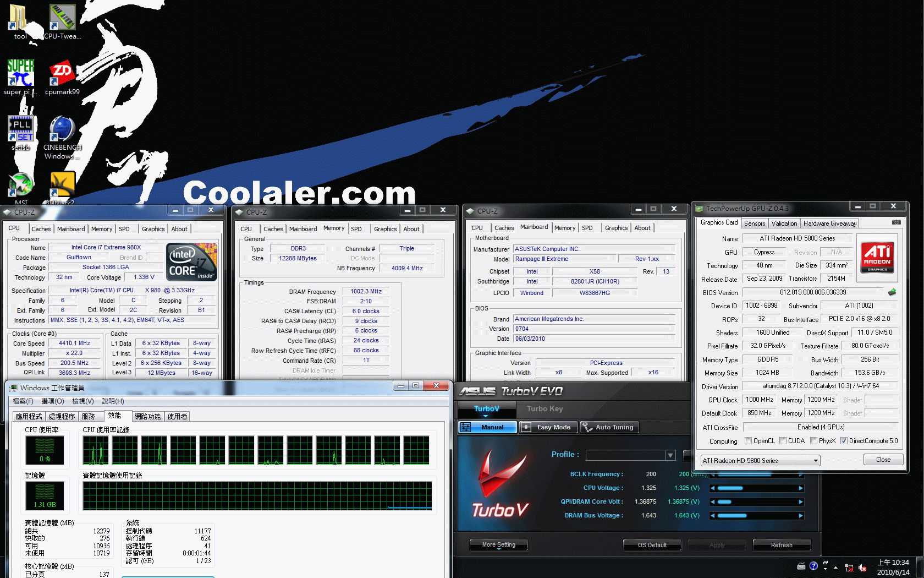Decrease CPU Voltage with left arrow
The height and width of the screenshot is (578, 924).
point(713,488)
